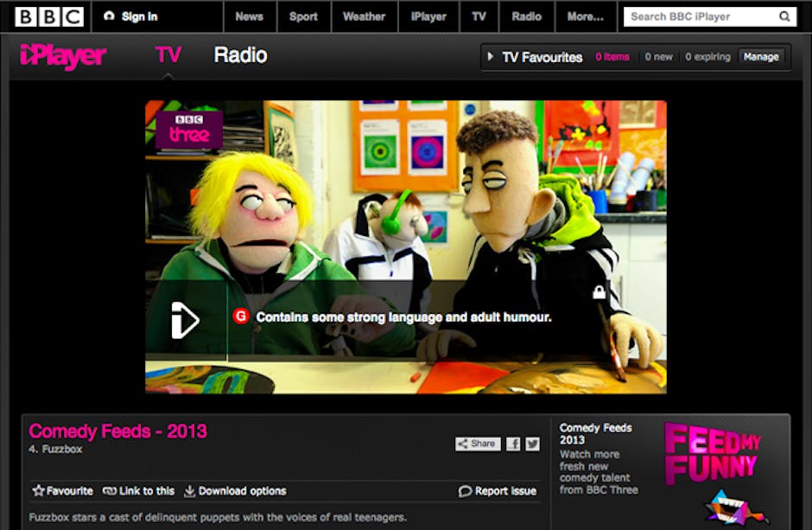Open the More... menu in BBC navigation
This screenshot has width=812, height=530.
(x=585, y=16)
